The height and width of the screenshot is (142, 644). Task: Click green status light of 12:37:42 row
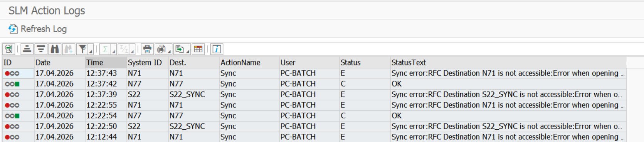coord(17,84)
